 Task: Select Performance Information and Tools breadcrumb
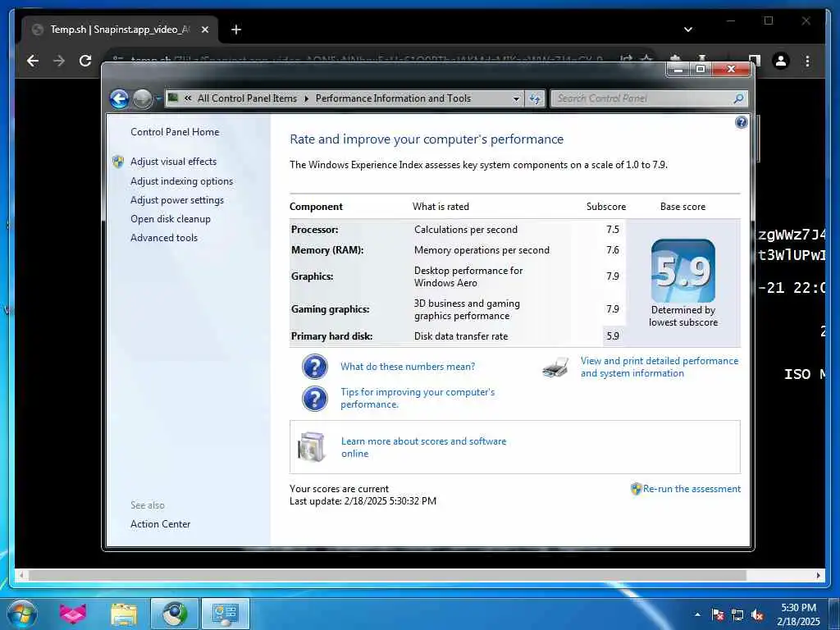(x=393, y=98)
